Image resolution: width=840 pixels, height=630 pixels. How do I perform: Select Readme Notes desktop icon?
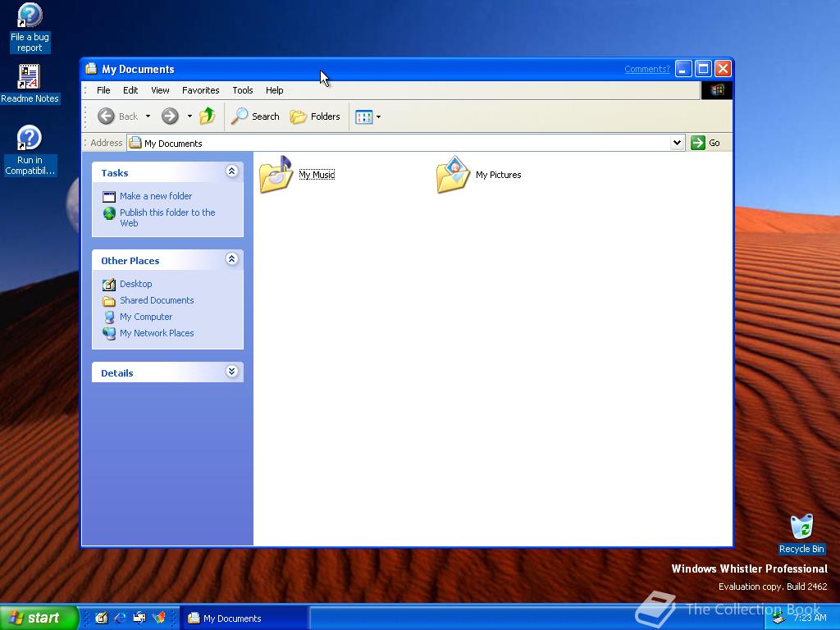click(30, 84)
